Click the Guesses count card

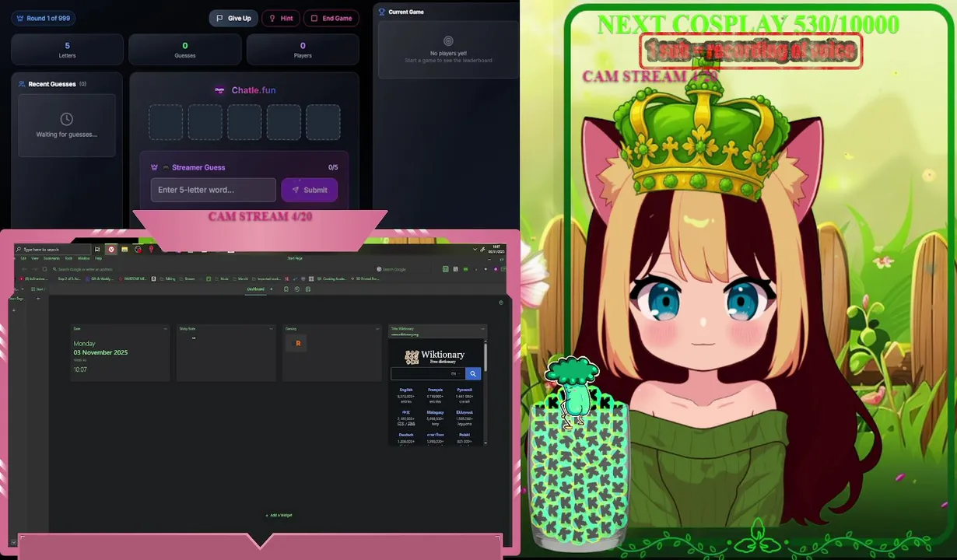coord(185,50)
